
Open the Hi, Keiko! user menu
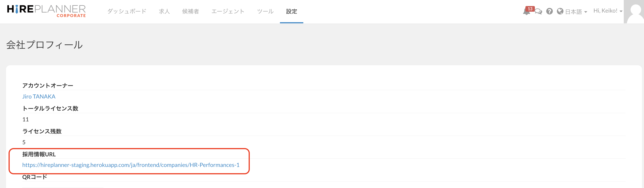pyautogui.click(x=608, y=11)
